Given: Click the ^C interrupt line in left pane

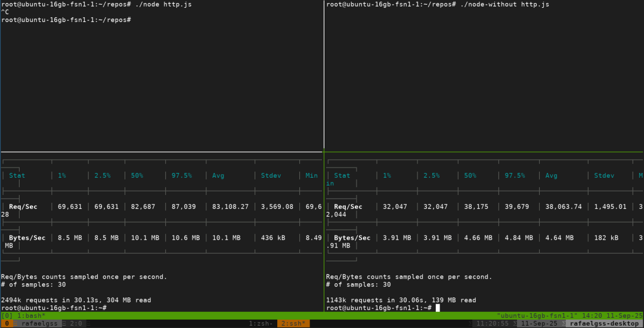Looking at the screenshot, I should (x=5, y=12).
